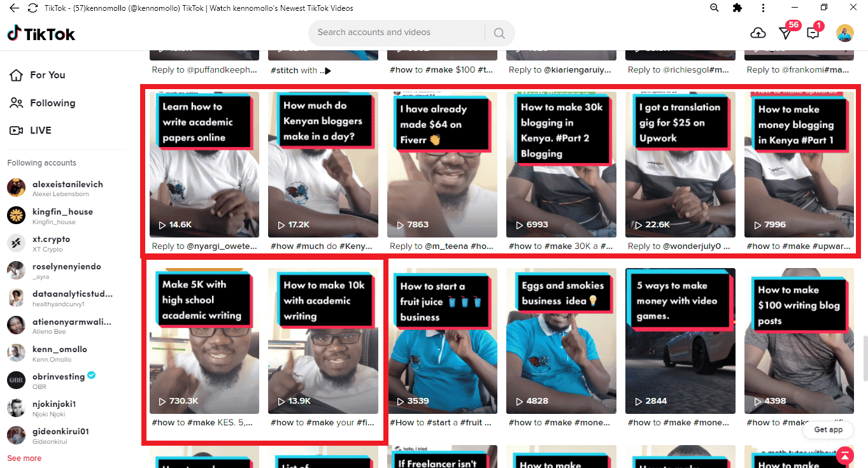
Task: Open obrinvesting verified account
Action: click(52, 381)
